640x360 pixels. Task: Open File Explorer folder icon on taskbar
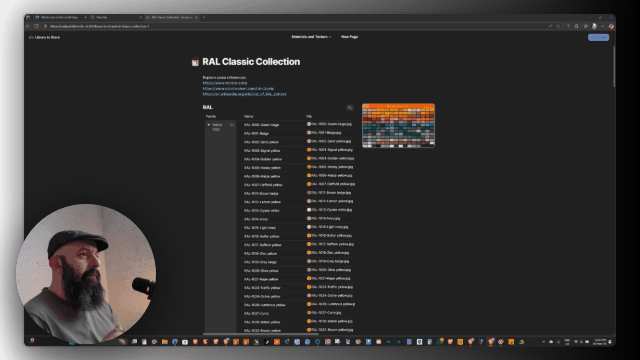coord(164,342)
